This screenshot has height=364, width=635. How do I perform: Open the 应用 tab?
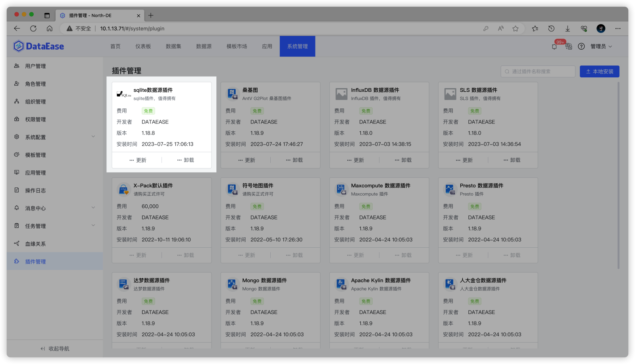click(267, 46)
